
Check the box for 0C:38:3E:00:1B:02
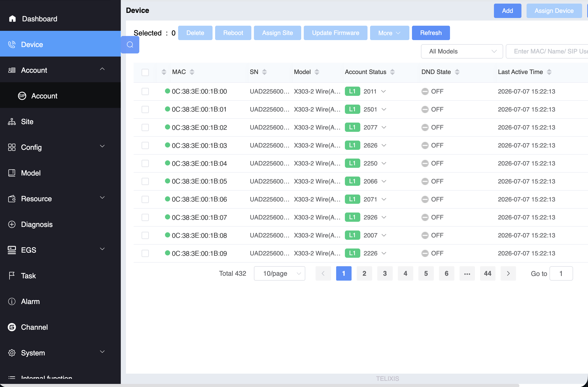coord(145,127)
